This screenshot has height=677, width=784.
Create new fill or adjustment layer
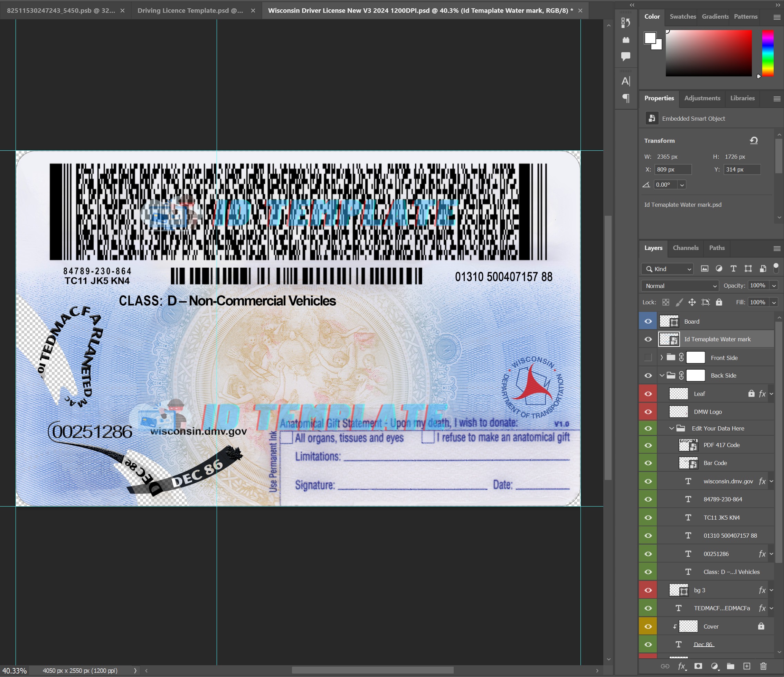715,666
